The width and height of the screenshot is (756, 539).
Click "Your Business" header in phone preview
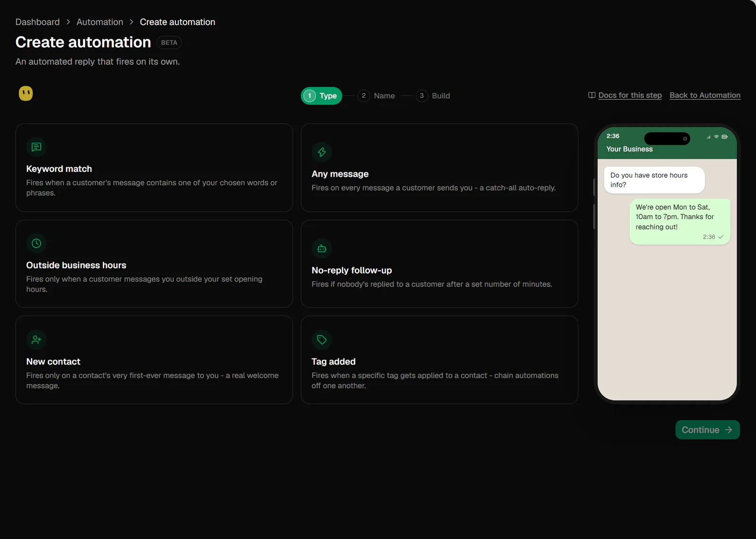coord(629,149)
